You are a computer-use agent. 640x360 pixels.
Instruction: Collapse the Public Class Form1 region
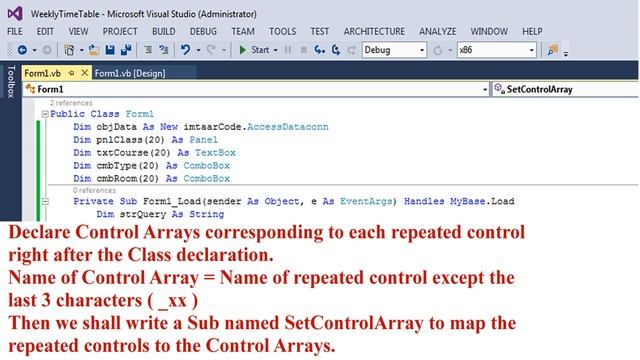[x=45, y=114]
